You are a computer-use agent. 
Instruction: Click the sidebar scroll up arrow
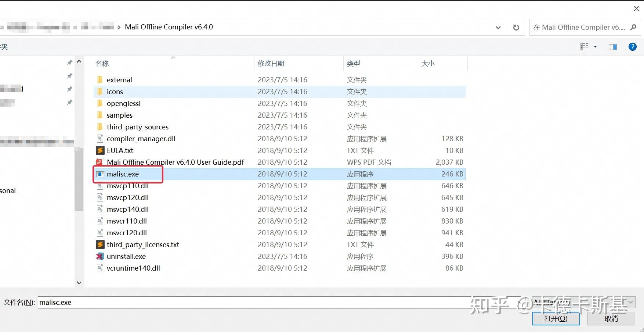point(79,62)
